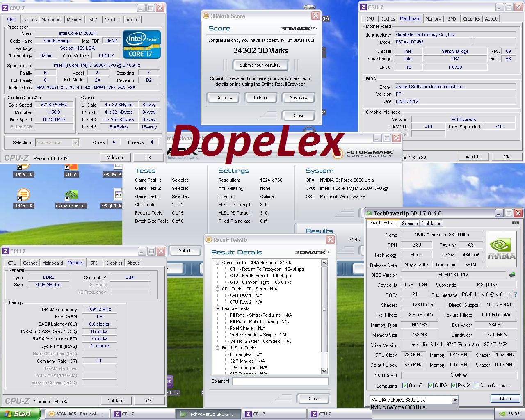Viewport: 525px width, 420px height.
Task: Collapse the Batch Size Tests tree node
Action: (217, 348)
